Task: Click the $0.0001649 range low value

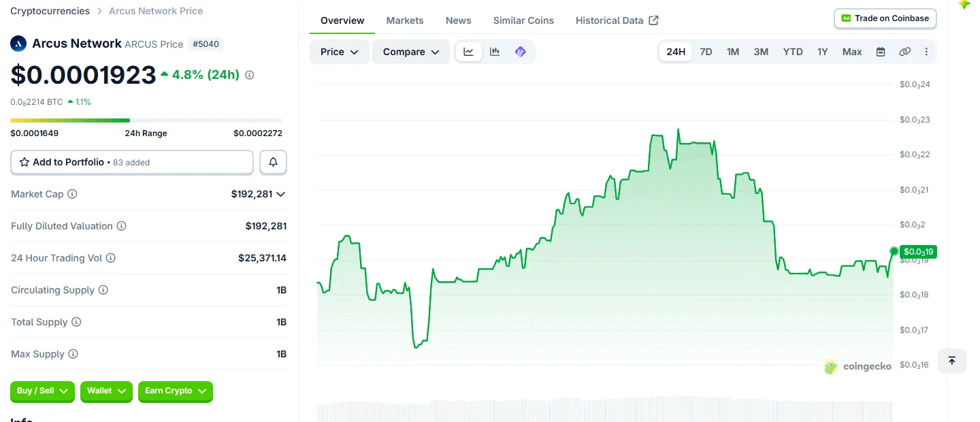Action: (34, 133)
